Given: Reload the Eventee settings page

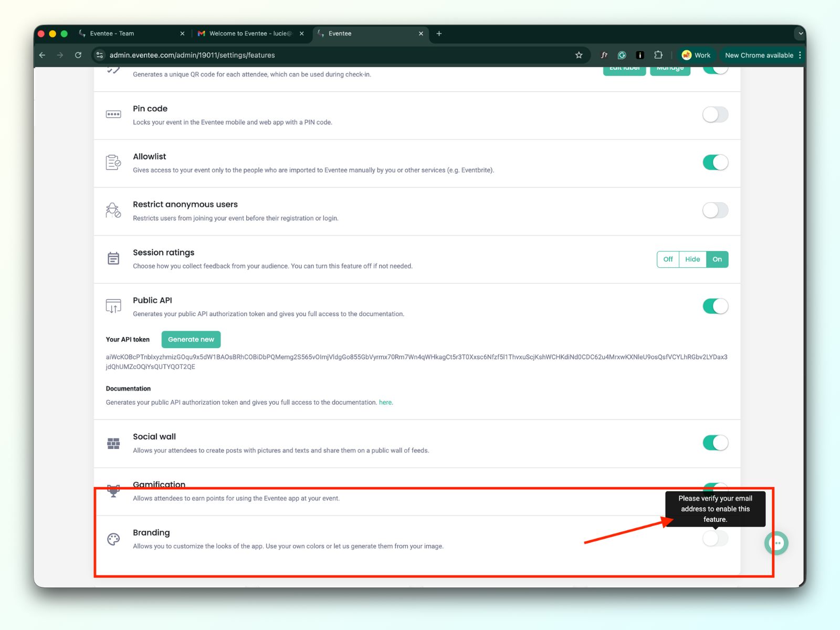Looking at the screenshot, I should point(78,55).
